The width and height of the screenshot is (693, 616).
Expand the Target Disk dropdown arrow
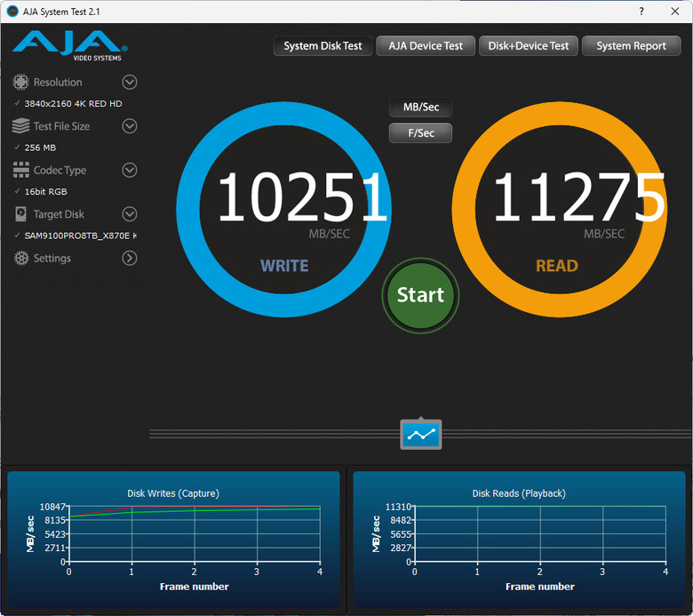[x=130, y=214]
